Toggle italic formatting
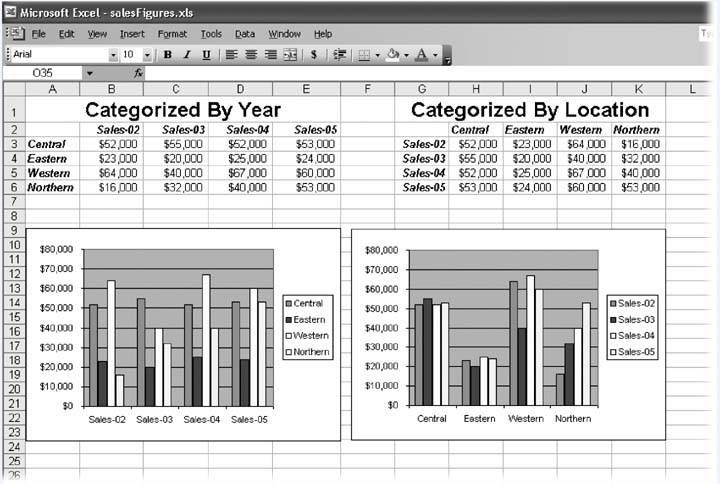This screenshot has height=484, width=720. (x=187, y=55)
